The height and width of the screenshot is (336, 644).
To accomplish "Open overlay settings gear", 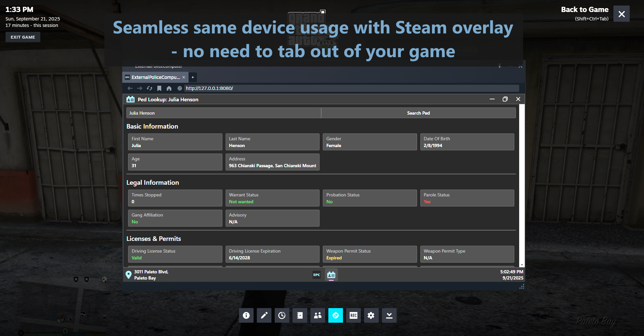I will point(371,315).
